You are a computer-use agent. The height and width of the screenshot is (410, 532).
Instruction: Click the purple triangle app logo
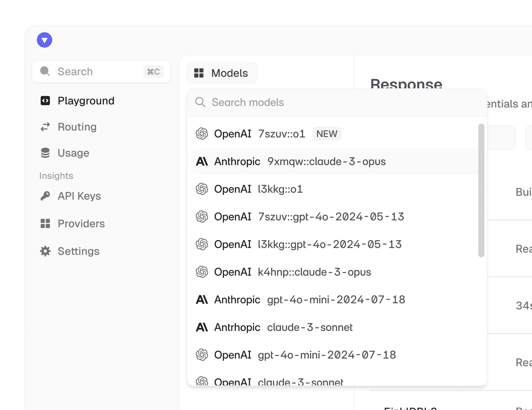pos(44,40)
